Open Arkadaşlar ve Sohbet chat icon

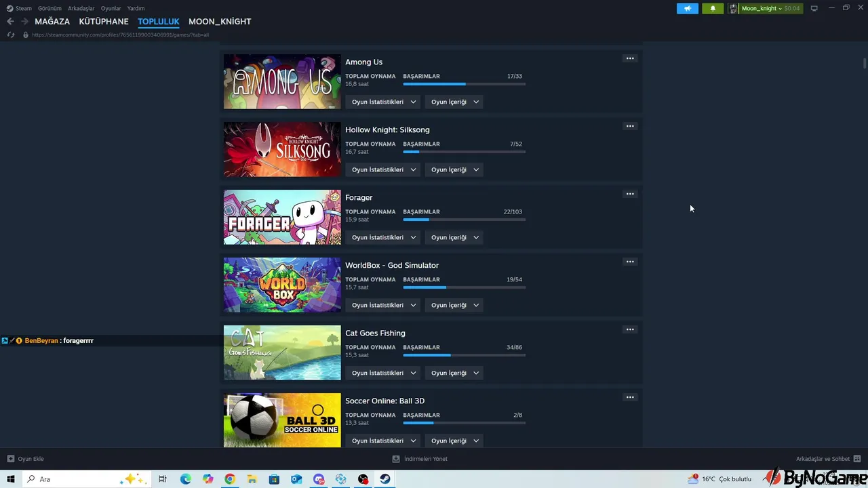coord(857,459)
